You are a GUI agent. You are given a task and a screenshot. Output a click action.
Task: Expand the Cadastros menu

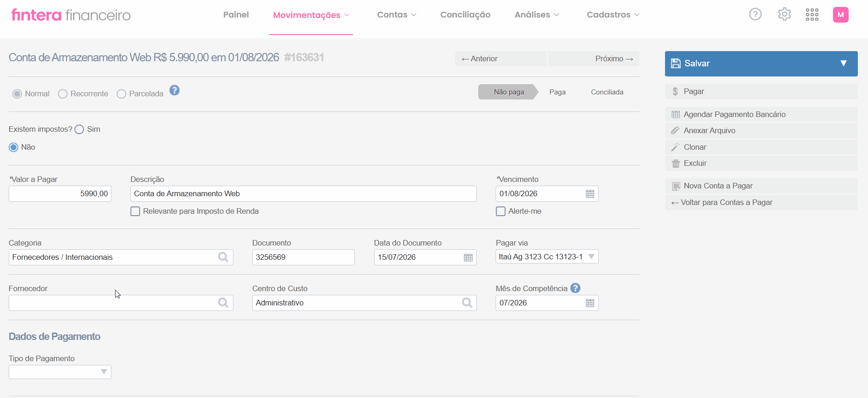coord(613,15)
